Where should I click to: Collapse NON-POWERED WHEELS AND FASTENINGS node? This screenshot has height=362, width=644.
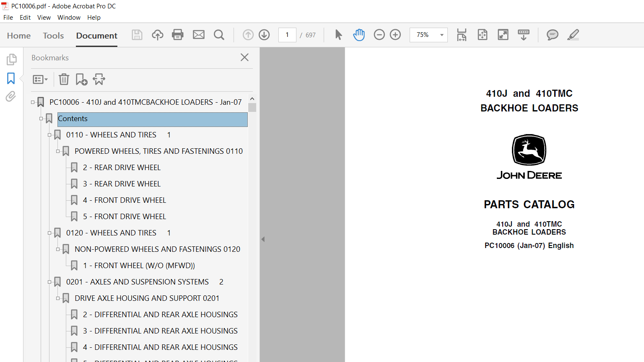coord(58,249)
